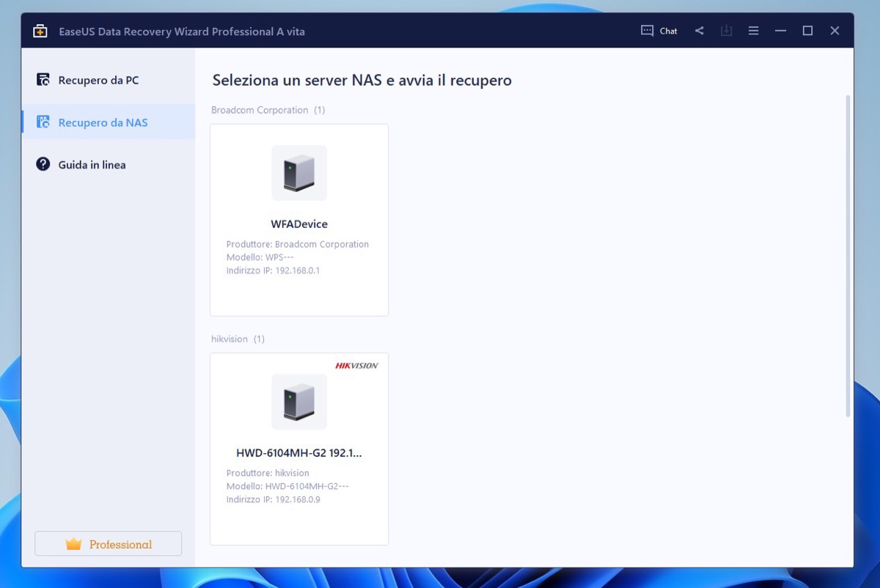Open the Chat support window
This screenshot has width=880, height=588.
pyautogui.click(x=659, y=31)
